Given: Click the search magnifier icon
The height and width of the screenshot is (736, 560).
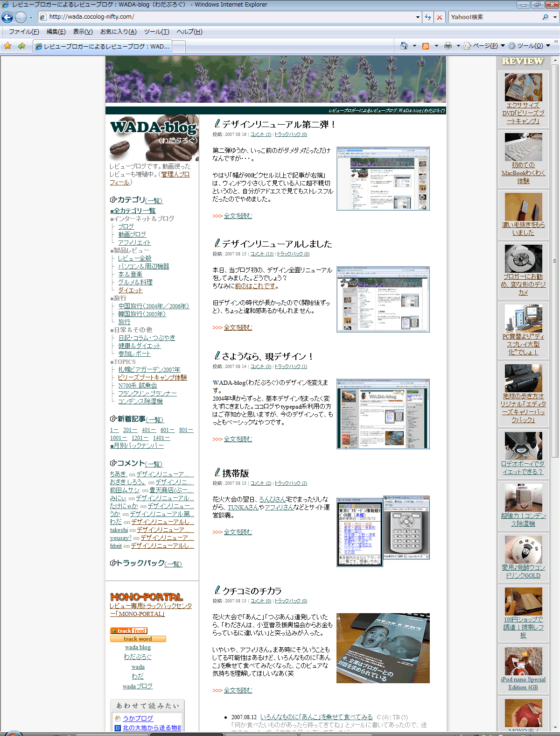Looking at the screenshot, I should coord(545,17).
